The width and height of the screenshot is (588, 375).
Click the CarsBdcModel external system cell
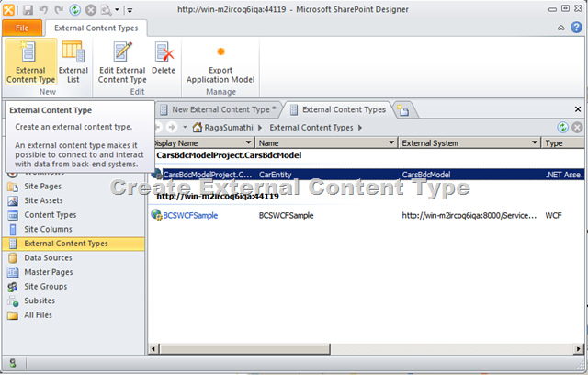pos(426,175)
